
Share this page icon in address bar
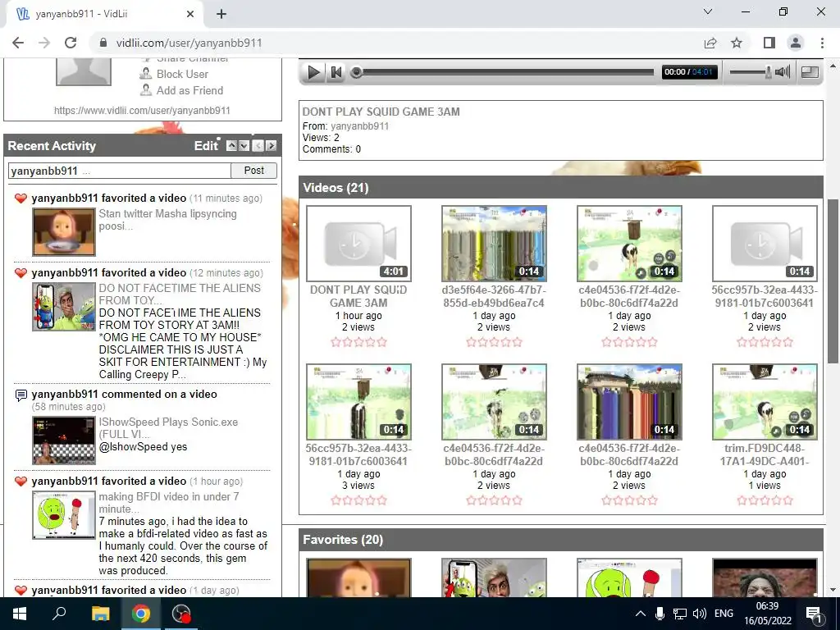coord(710,43)
